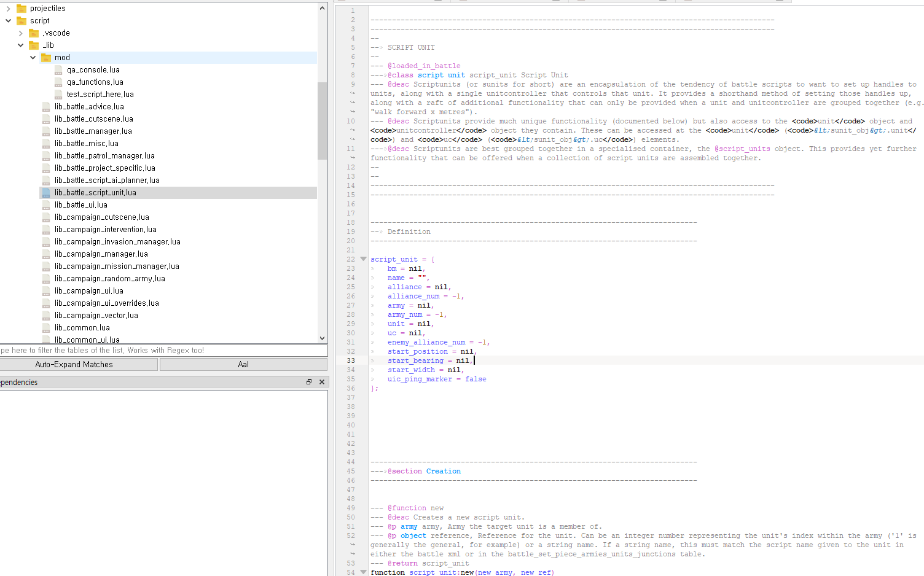Click the file icon beside lib_campaign_ui.lua
This screenshot has height=576, width=924.
(46, 291)
